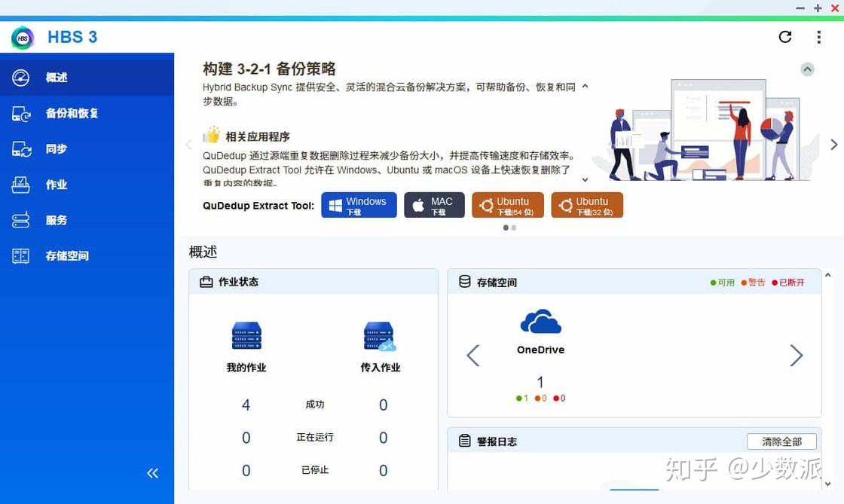Click the backup and restore sidebar icon
Image resolution: width=844 pixels, height=504 pixels.
(21, 114)
